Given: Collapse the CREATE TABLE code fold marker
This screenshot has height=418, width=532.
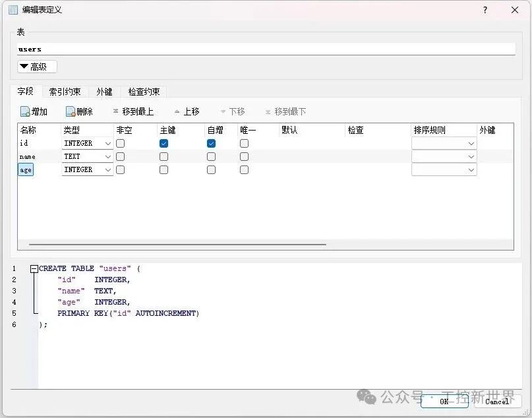Looking at the screenshot, I should click(34, 269).
